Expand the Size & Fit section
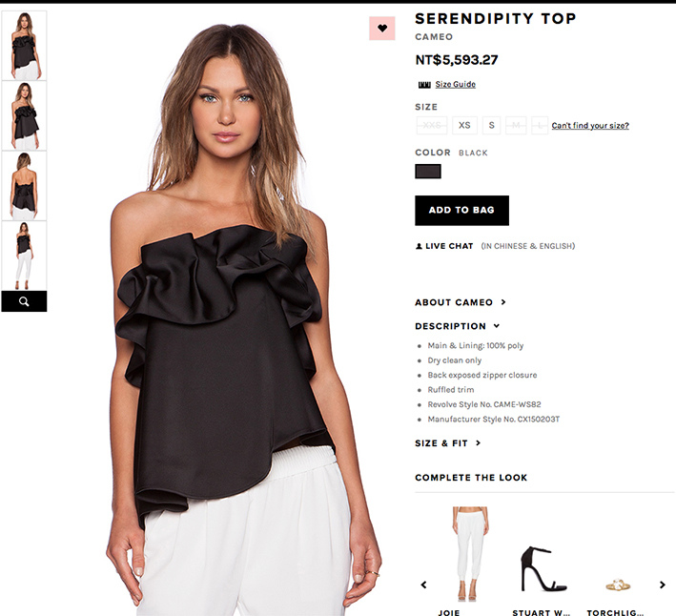The image size is (676, 616). 447,443
